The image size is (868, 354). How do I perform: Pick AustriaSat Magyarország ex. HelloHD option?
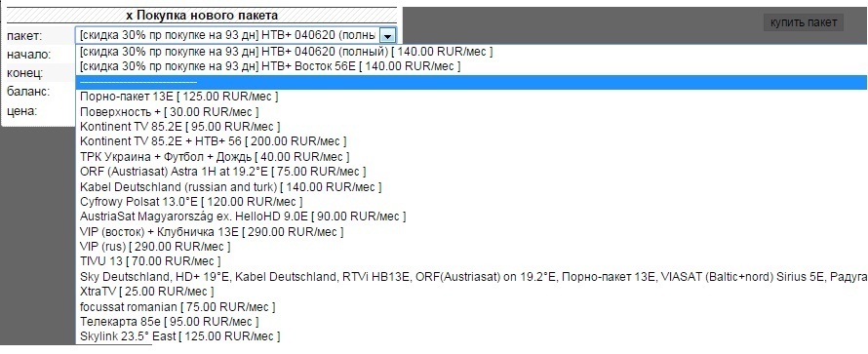pyautogui.click(x=470, y=216)
